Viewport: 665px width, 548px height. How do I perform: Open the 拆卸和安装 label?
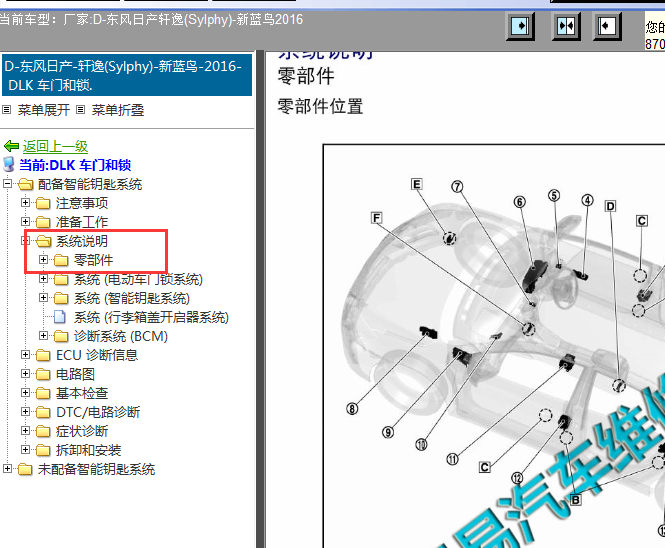click(88, 450)
